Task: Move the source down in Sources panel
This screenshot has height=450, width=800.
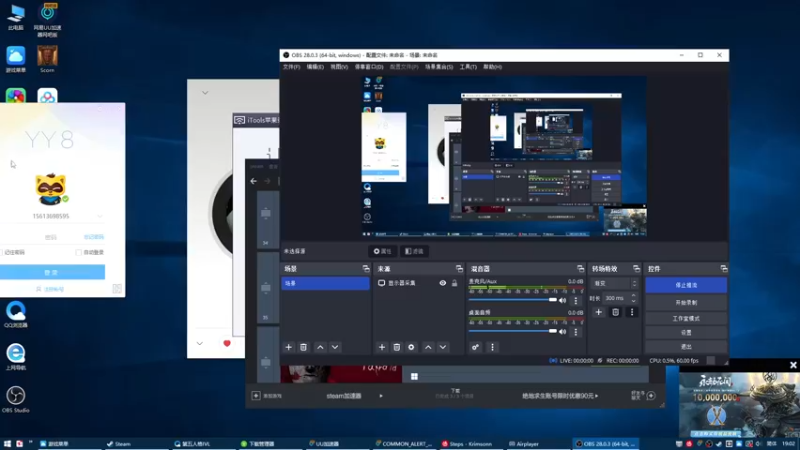Action: 443,347
